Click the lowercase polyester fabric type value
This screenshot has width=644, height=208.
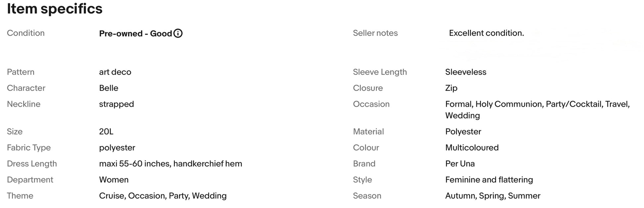pos(117,148)
